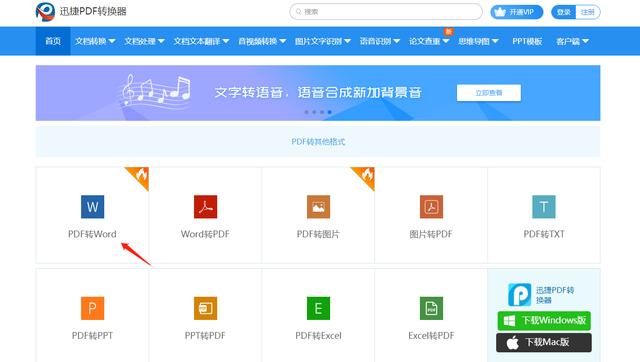This screenshot has width=640, height=362.
Task: Expand the 语音识别 menu
Action: click(380, 41)
